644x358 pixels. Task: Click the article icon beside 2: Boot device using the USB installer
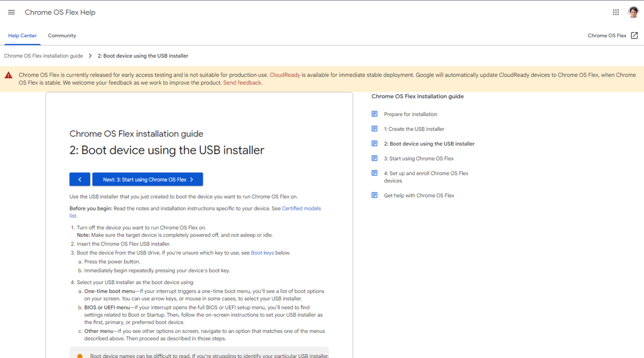(x=375, y=144)
